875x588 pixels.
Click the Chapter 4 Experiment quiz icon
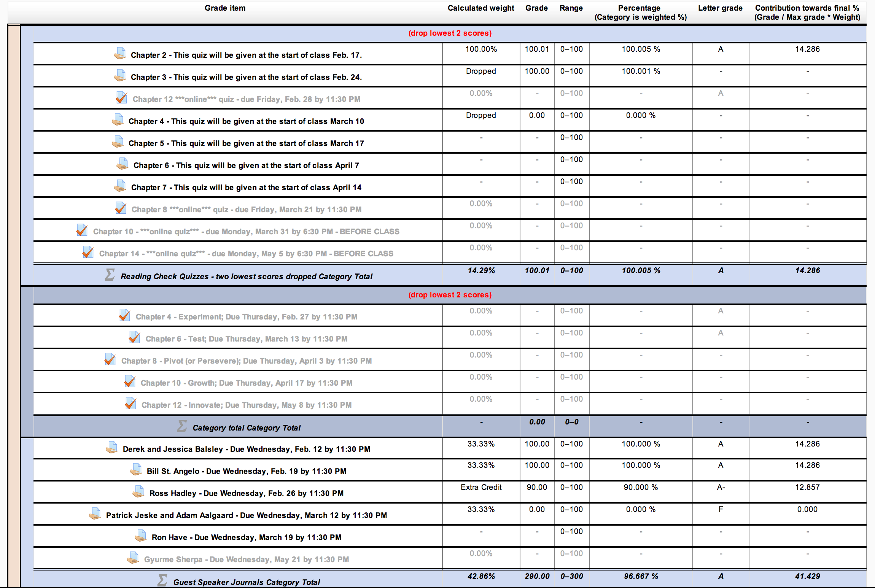click(125, 315)
